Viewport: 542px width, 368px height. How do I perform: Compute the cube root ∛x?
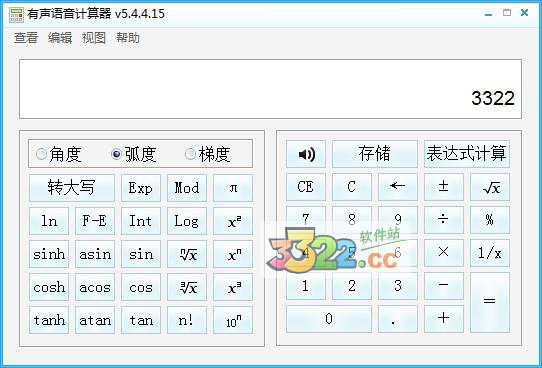[187, 287]
